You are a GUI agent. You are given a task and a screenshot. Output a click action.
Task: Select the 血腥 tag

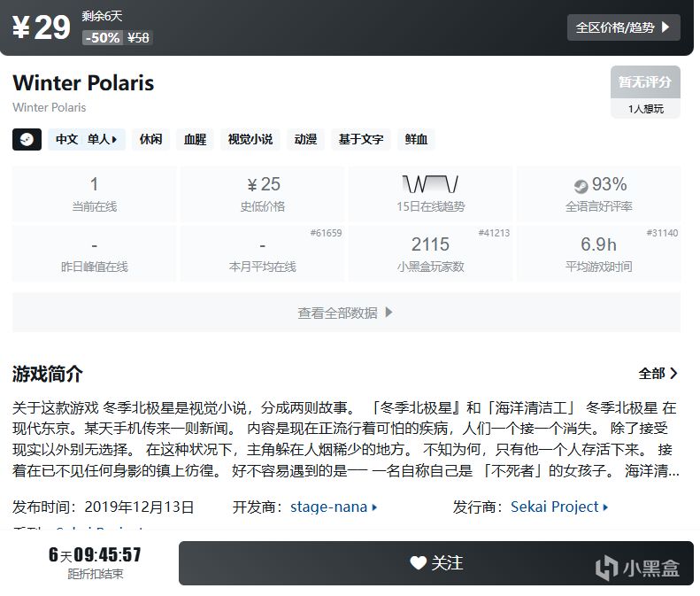[x=195, y=139]
